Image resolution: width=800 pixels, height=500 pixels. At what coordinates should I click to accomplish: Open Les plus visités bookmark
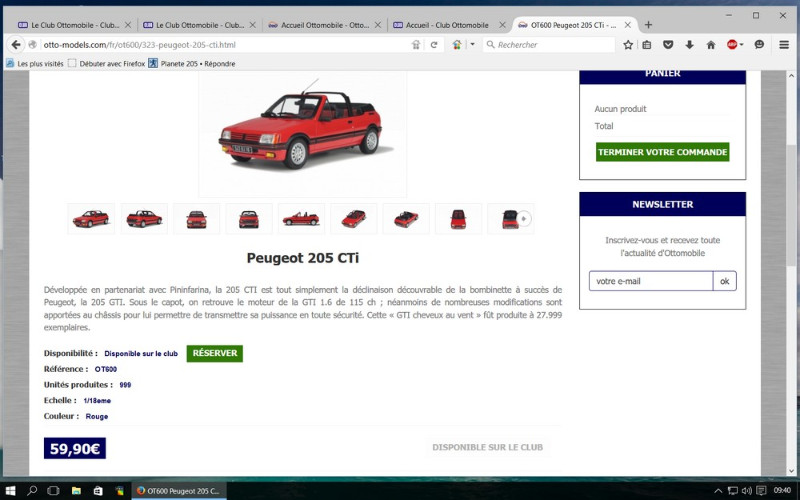[x=35, y=64]
